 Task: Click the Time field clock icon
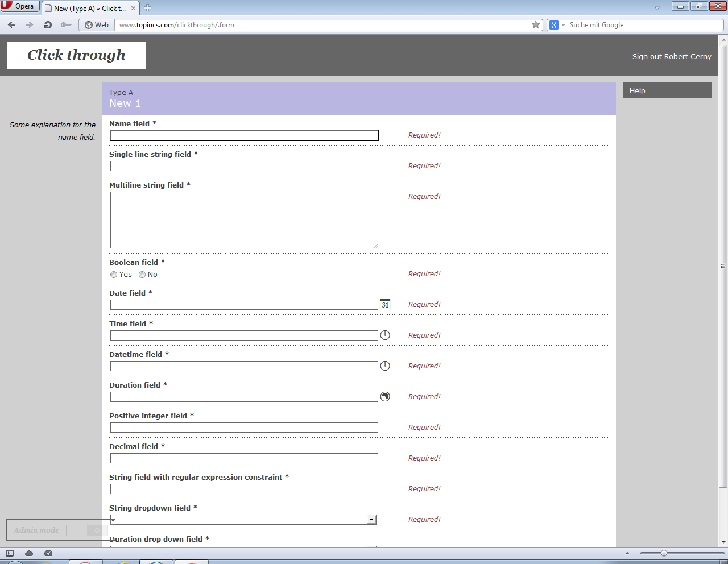[385, 335]
